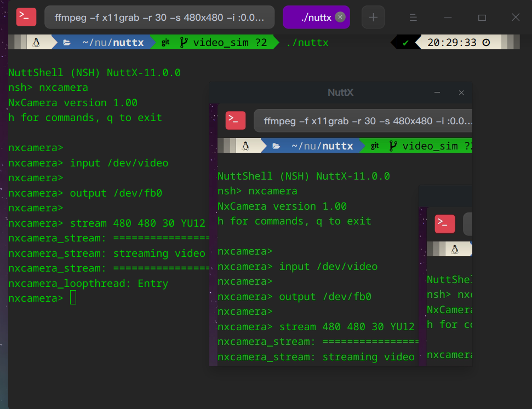Click the 'NuttShell (NSH) NuttX-11.0.0' line inside the NuttX window

pyautogui.click(x=304, y=176)
